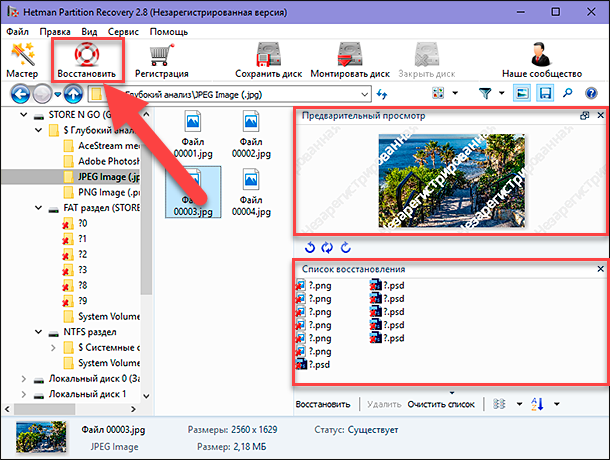610x460 pixels.
Task: Click Монтировать диск toolbar icon
Action: 350,60
